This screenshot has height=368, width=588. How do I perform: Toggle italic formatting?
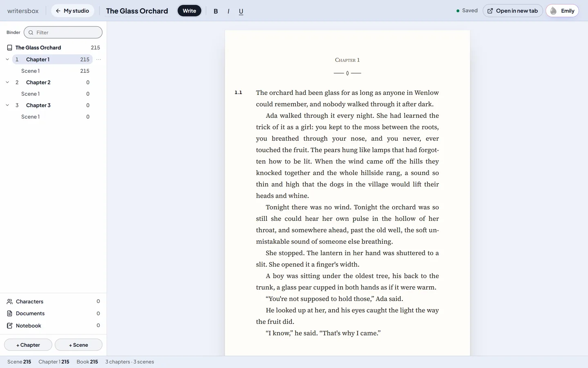pos(228,11)
